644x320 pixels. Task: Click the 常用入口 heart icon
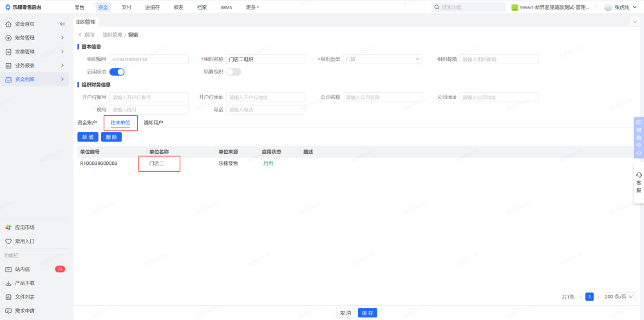tap(8, 241)
